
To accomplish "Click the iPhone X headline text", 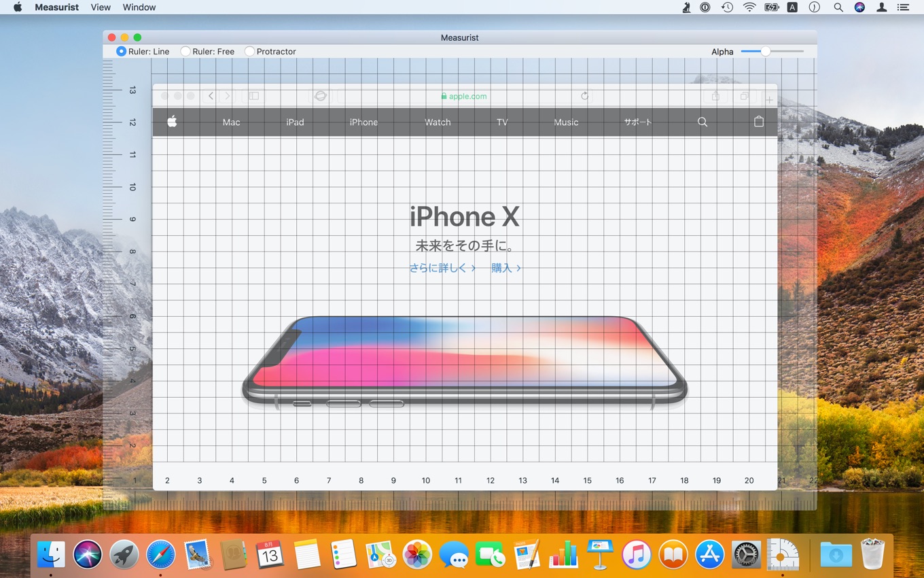I will tap(465, 217).
